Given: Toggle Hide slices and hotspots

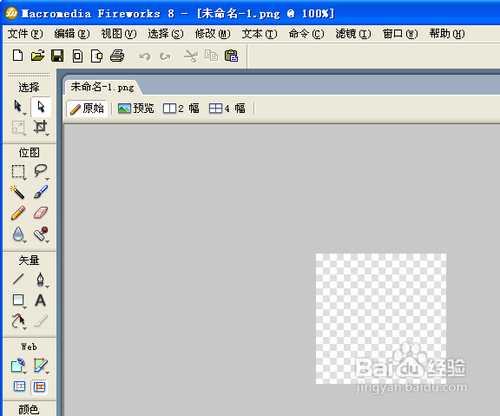Looking at the screenshot, I should pyautogui.click(x=19, y=386).
